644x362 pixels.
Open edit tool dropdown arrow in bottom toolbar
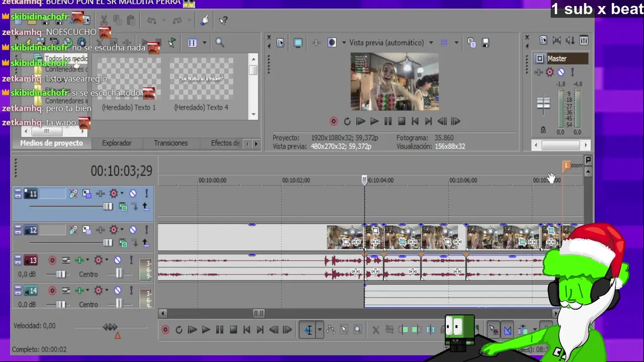319,330
